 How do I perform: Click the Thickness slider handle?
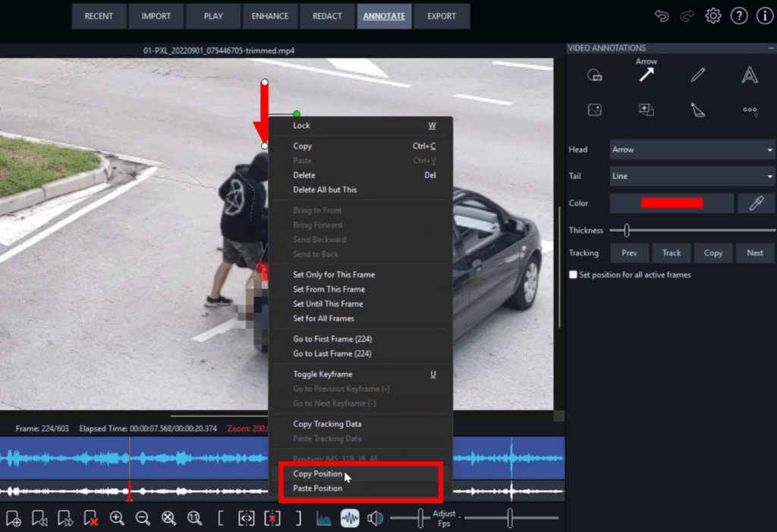(x=627, y=230)
